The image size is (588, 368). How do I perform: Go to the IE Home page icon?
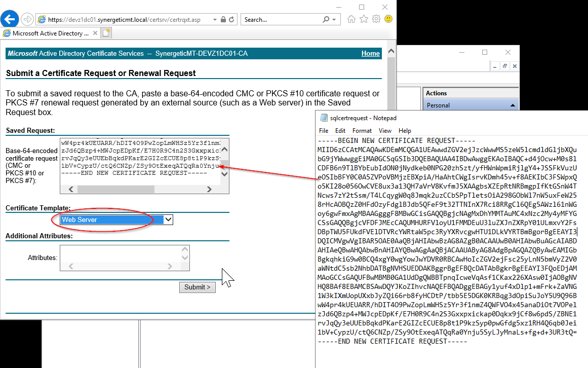pyautogui.click(x=351, y=19)
